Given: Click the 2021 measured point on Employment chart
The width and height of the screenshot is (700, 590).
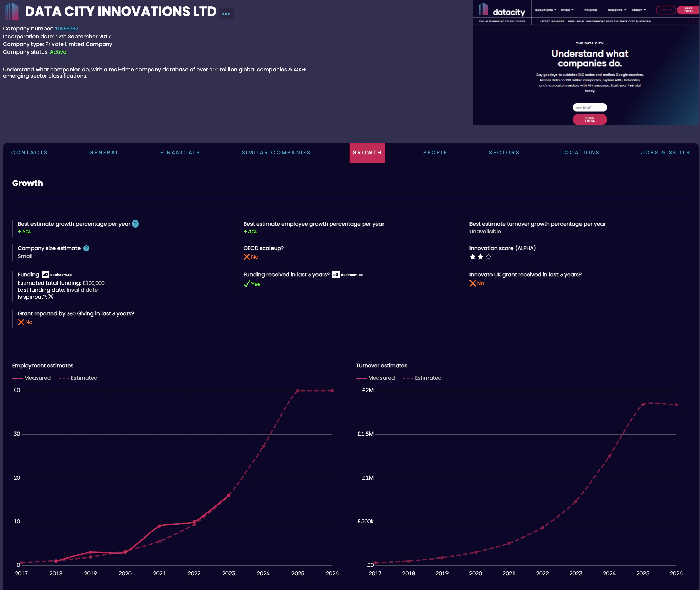Looking at the screenshot, I should [x=160, y=526].
